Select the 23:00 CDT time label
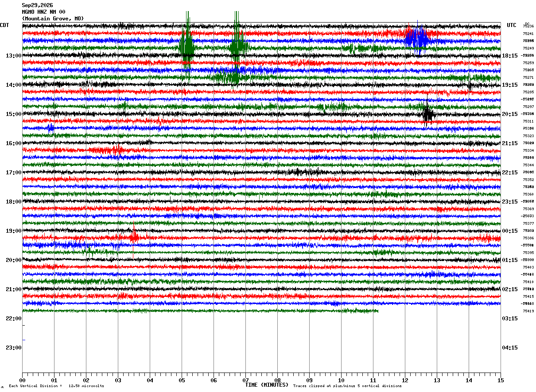 pyautogui.click(x=13, y=348)
